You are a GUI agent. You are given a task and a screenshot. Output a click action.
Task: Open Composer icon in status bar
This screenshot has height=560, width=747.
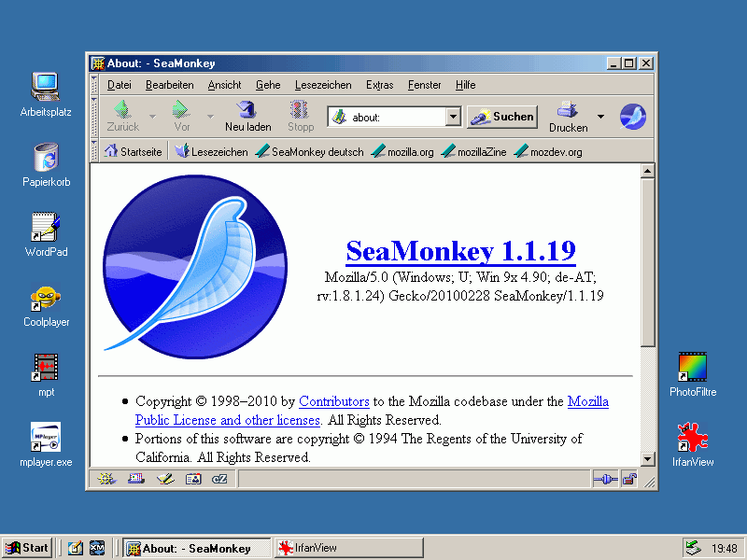point(165,479)
